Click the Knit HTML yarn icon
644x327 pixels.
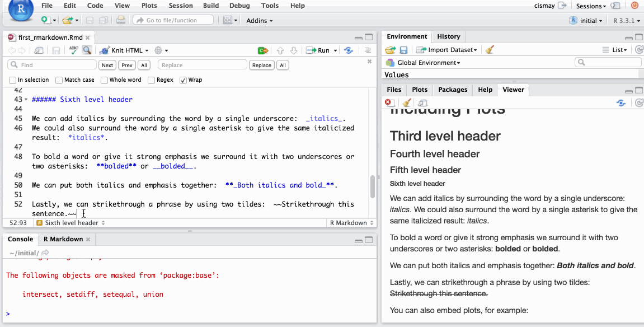pos(104,50)
